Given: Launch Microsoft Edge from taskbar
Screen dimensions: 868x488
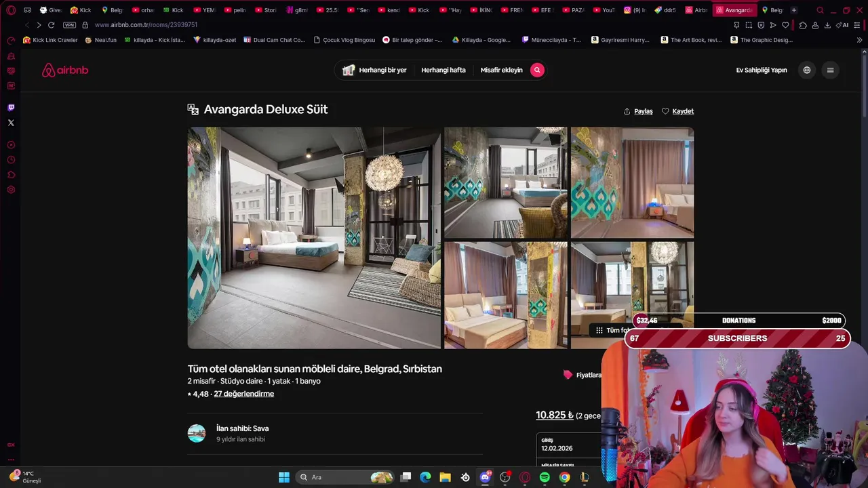Looking at the screenshot, I should coord(425,477).
